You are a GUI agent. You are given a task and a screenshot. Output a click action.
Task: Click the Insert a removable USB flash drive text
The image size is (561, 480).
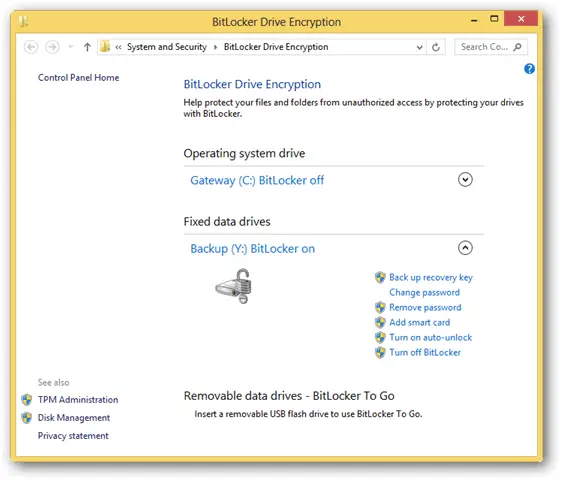(308, 414)
